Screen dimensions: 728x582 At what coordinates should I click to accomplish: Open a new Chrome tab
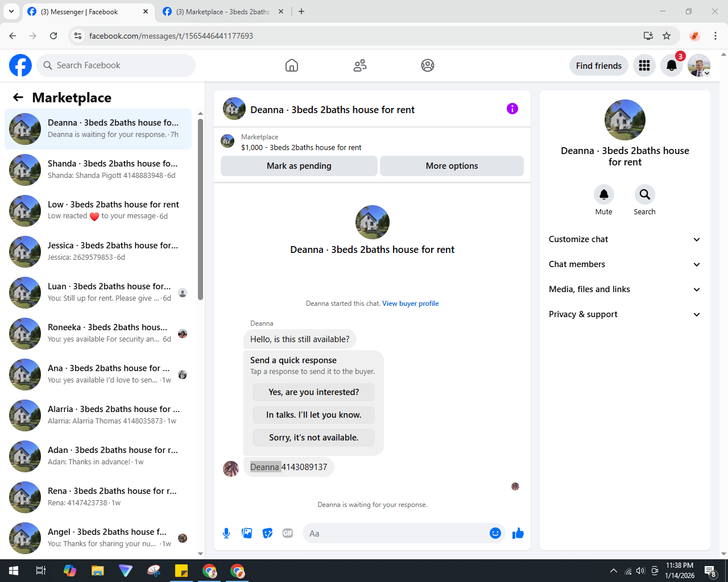click(301, 11)
